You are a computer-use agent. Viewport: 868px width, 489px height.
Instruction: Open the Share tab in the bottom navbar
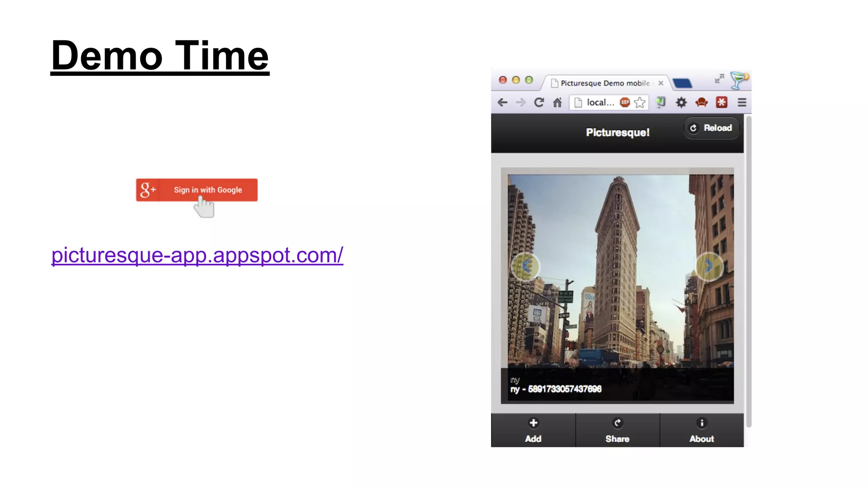pos(618,430)
